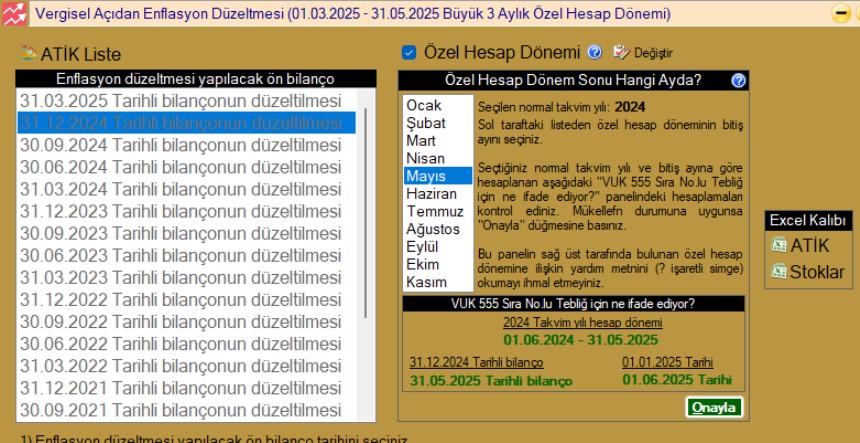
Task: Click the Excel Kalıbı panel header
Action: [x=808, y=220]
